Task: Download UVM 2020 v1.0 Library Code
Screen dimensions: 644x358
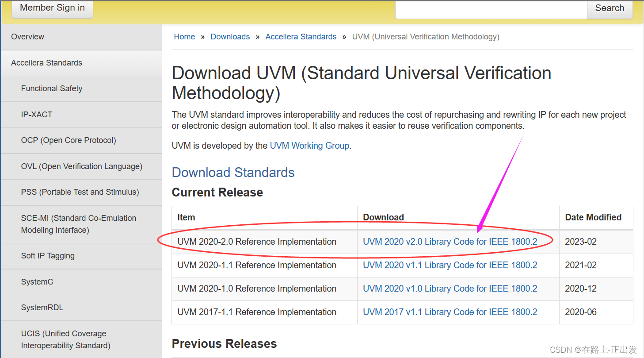Action: pos(450,289)
